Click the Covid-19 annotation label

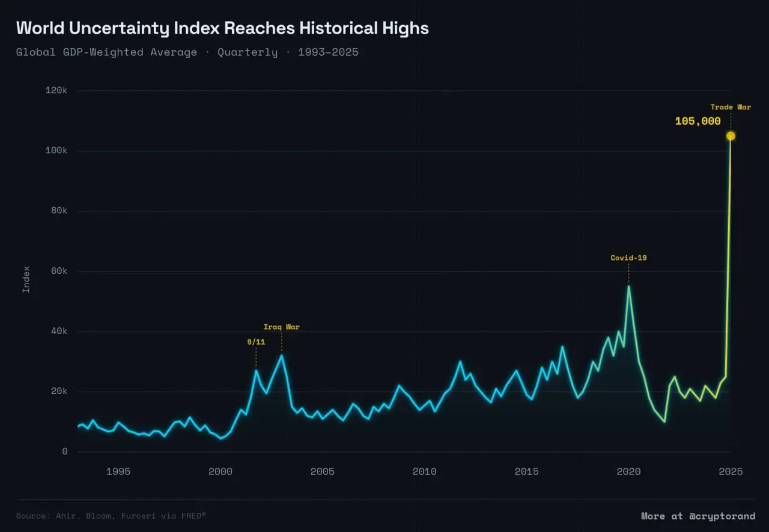[x=628, y=258]
